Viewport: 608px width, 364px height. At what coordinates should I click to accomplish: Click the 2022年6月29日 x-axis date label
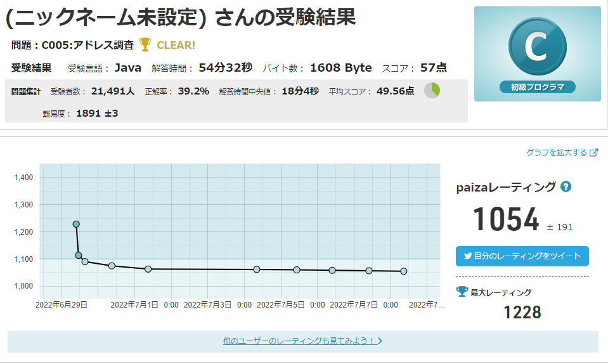tap(63, 305)
